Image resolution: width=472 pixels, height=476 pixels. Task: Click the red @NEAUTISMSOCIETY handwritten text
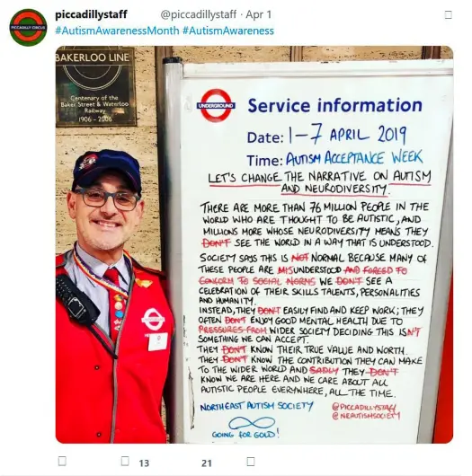click(x=366, y=415)
